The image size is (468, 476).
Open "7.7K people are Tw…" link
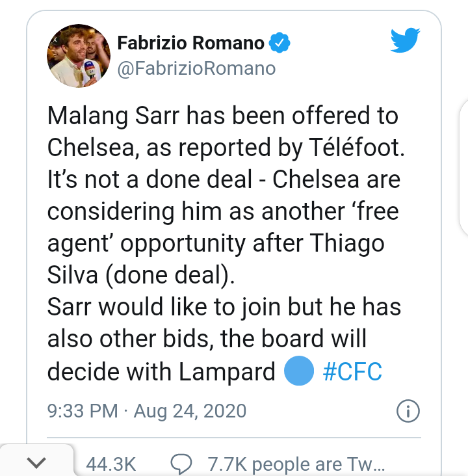click(296, 464)
